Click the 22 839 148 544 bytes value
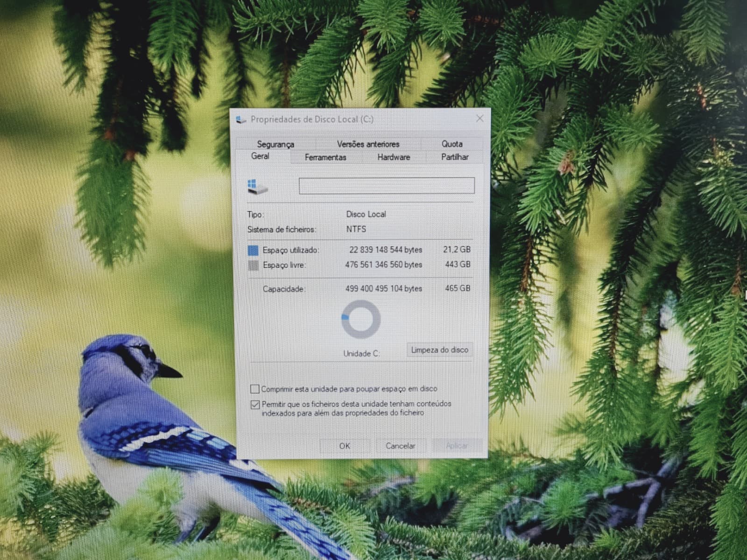 pos(386,250)
